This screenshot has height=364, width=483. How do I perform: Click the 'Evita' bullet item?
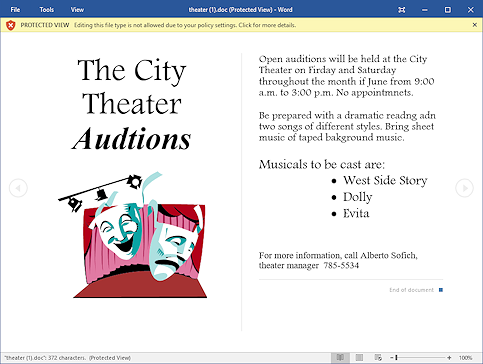coord(356,213)
